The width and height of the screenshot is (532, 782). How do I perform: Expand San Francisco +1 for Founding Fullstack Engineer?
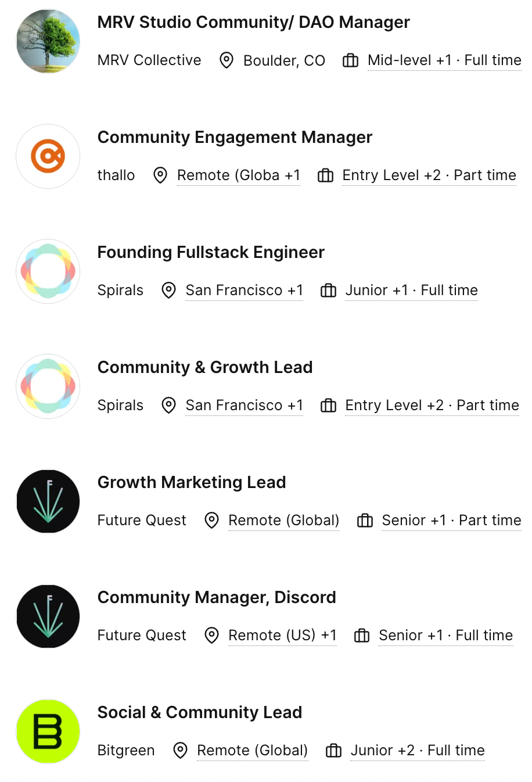(x=244, y=290)
